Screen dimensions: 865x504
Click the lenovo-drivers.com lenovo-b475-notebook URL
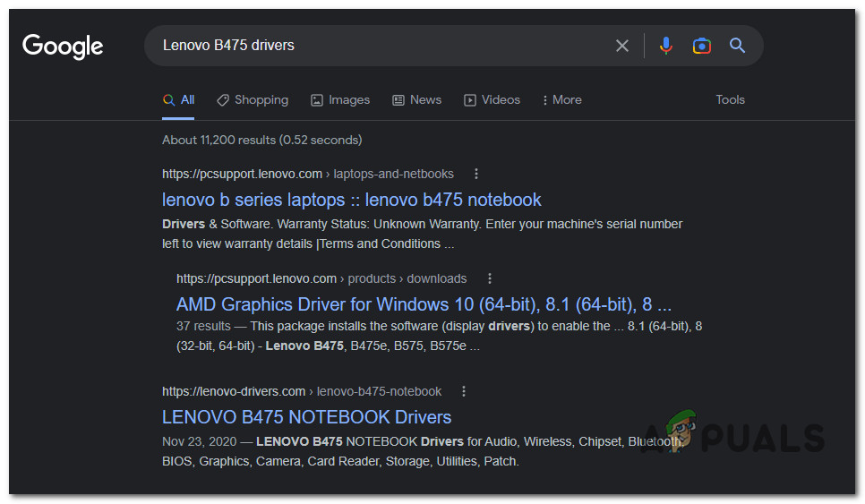click(x=302, y=391)
